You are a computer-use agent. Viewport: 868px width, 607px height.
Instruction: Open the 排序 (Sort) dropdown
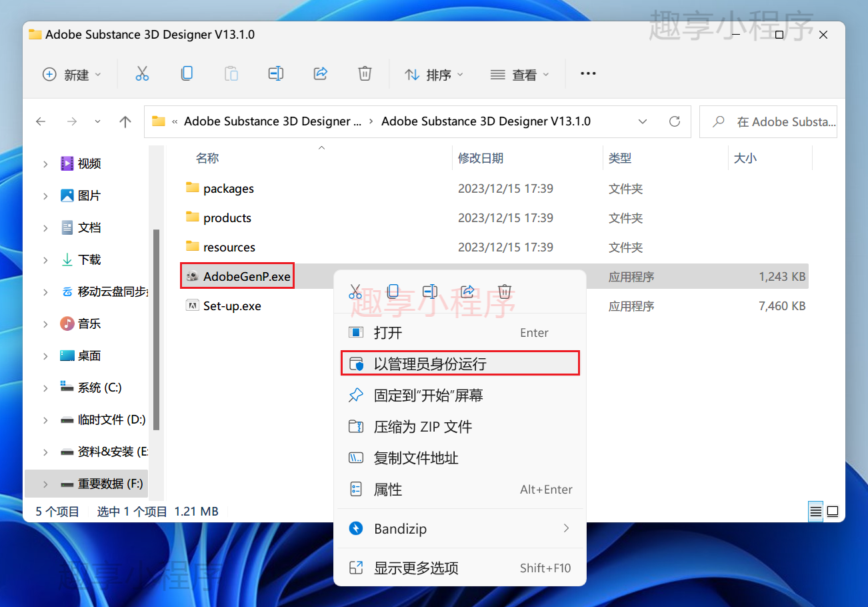434,75
